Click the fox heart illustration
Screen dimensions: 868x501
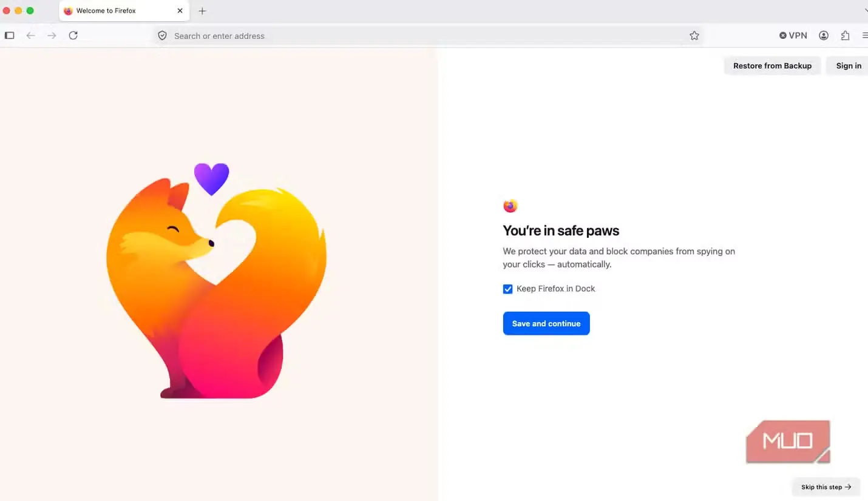[x=216, y=280]
